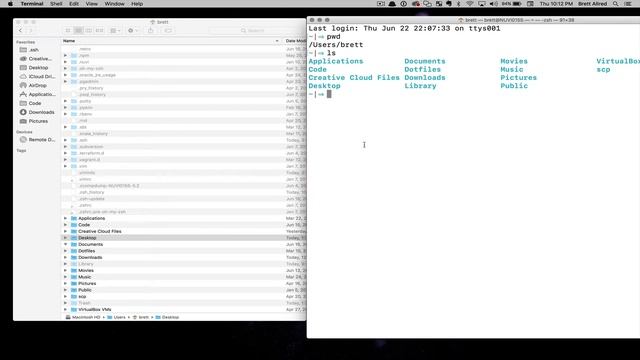The image size is (640, 360).
Task: Open the Apple menu
Action: click(x=11, y=4)
